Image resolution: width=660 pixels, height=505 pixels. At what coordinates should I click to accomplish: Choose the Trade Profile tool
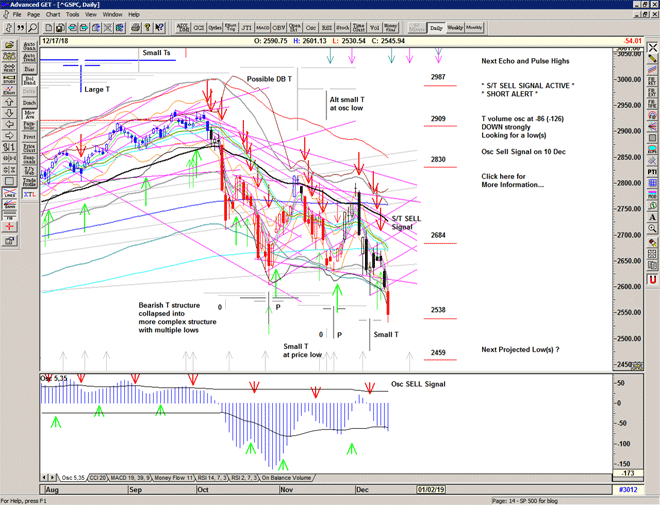(x=28, y=181)
